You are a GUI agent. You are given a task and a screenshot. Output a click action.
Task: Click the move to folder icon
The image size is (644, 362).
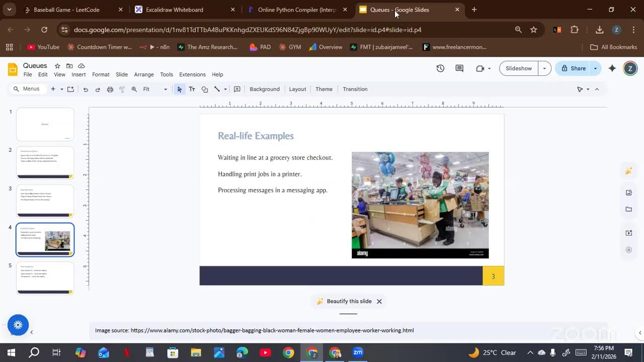pos(69,66)
